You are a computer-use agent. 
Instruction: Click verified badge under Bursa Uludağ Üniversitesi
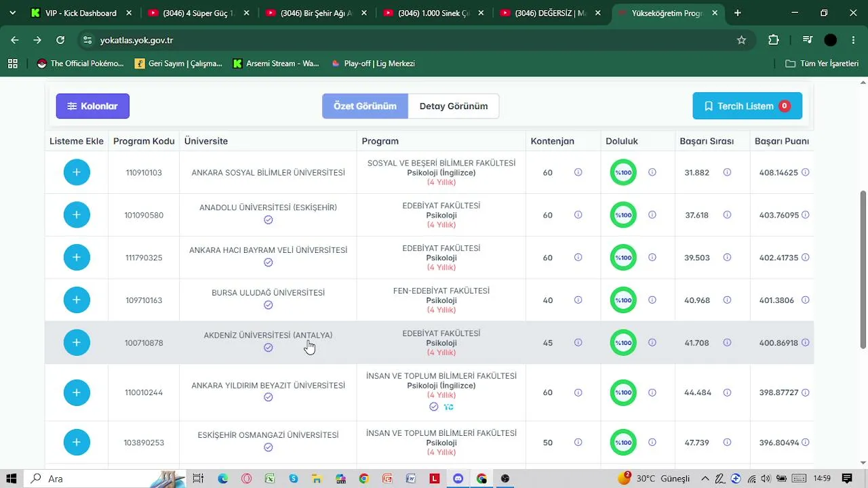(269, 305)
